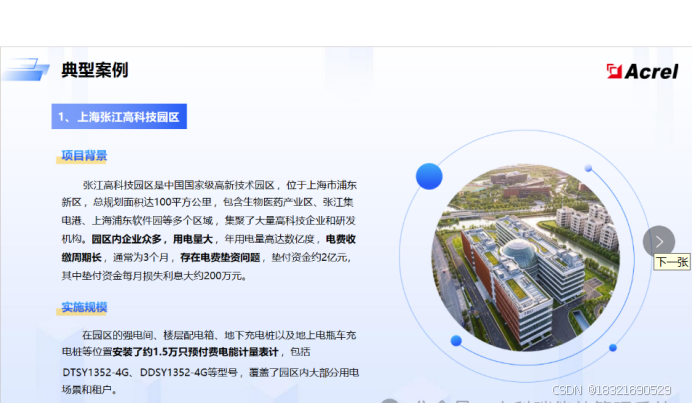Screen dimensions: 692x404
Task: Click the 1、上海张江高科技园区 banner
Action: (x=119, y=117)
